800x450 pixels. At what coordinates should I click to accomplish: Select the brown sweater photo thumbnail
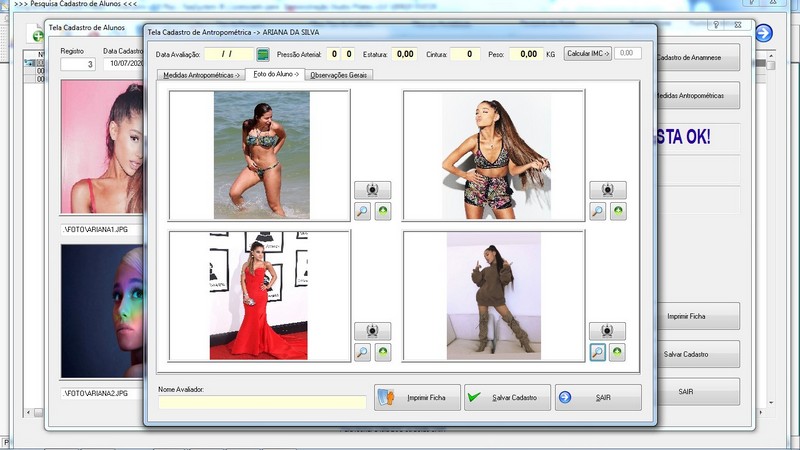[x=494, y=296]
